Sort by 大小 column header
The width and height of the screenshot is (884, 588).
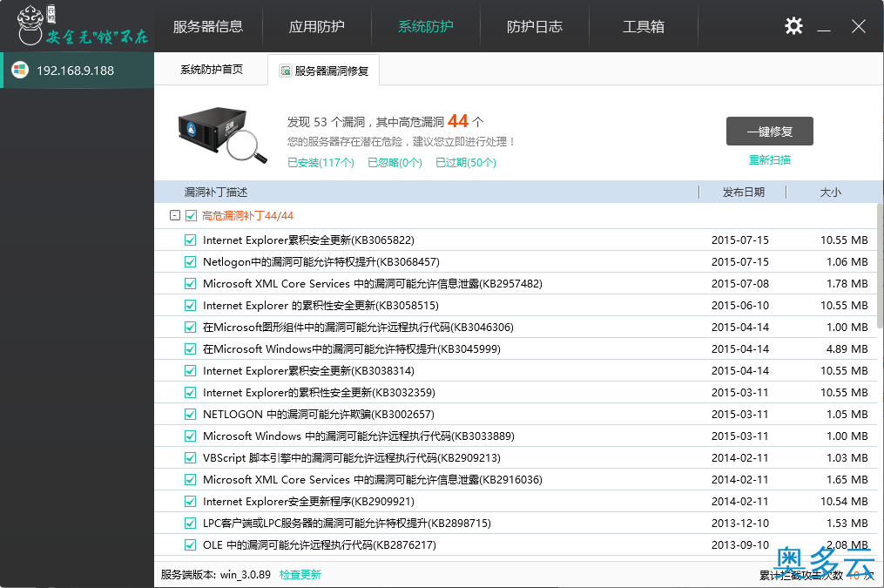[x=830, y=193]
